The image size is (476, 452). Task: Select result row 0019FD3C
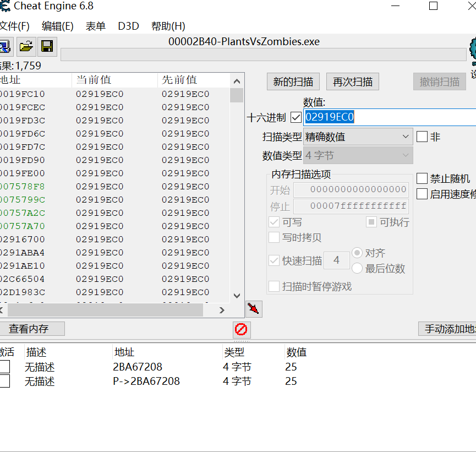click(x=115, y=121)
